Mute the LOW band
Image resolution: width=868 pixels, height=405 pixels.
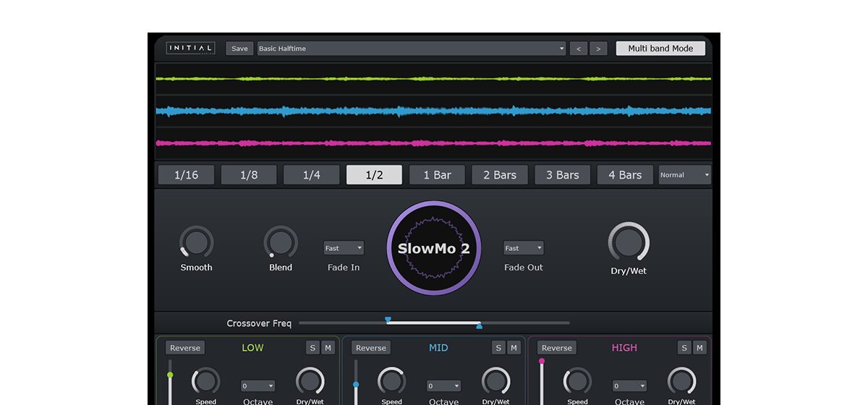328,348
